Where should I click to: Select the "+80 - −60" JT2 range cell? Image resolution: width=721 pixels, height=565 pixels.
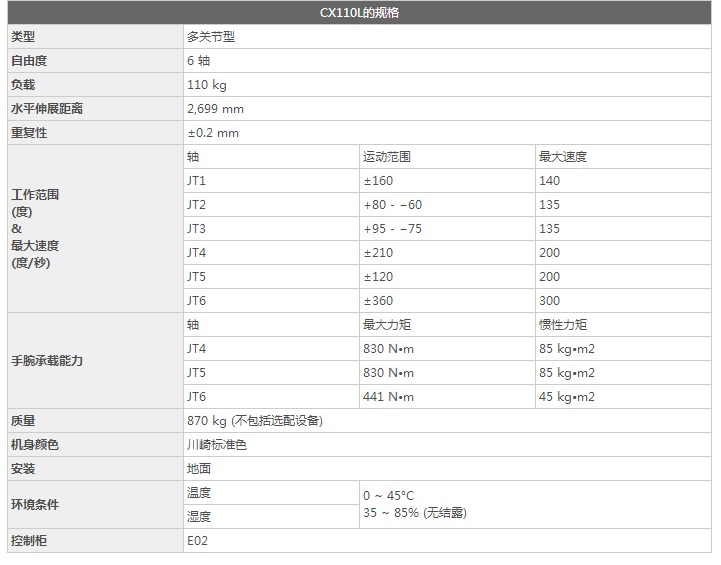pos(392,205)
